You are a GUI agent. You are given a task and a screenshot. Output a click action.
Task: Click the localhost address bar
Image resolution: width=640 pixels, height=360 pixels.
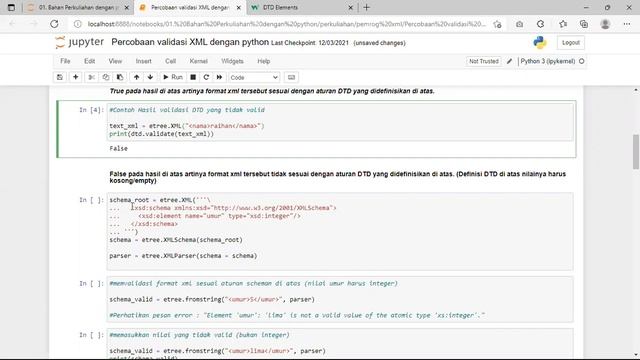286,24
